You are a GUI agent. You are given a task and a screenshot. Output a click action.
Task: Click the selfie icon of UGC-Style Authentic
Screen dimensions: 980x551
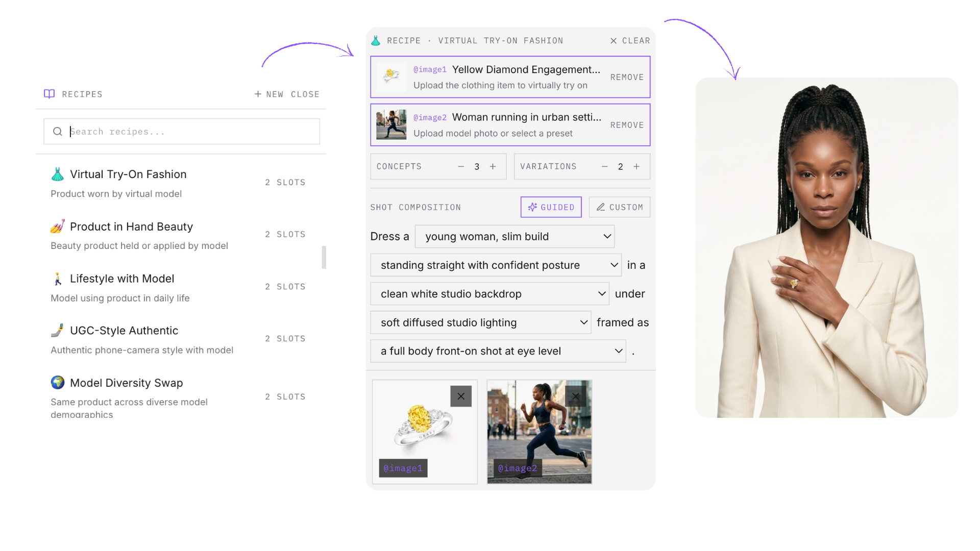click(x=58, y=330)
